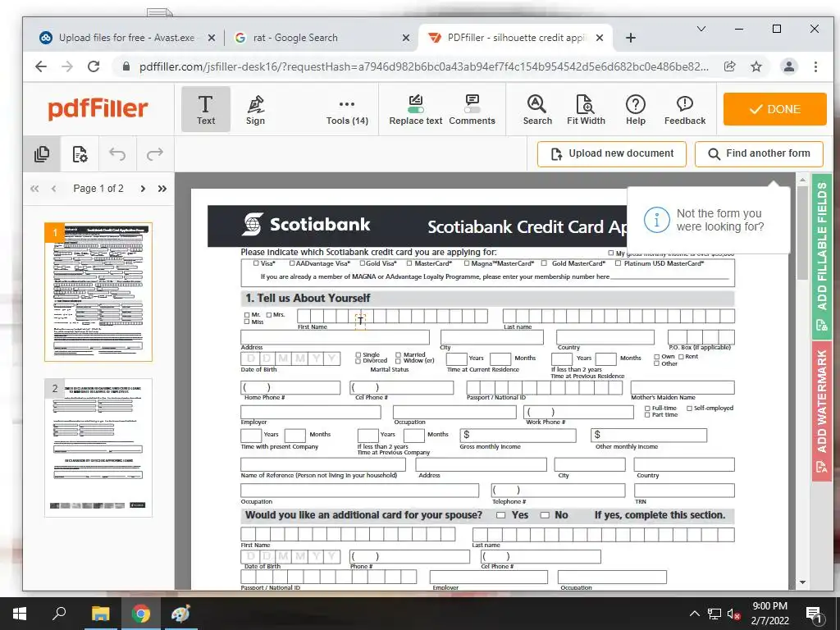The image size is (840, 630).
Task: Click the orange DONE button
Action: (774, 109)
